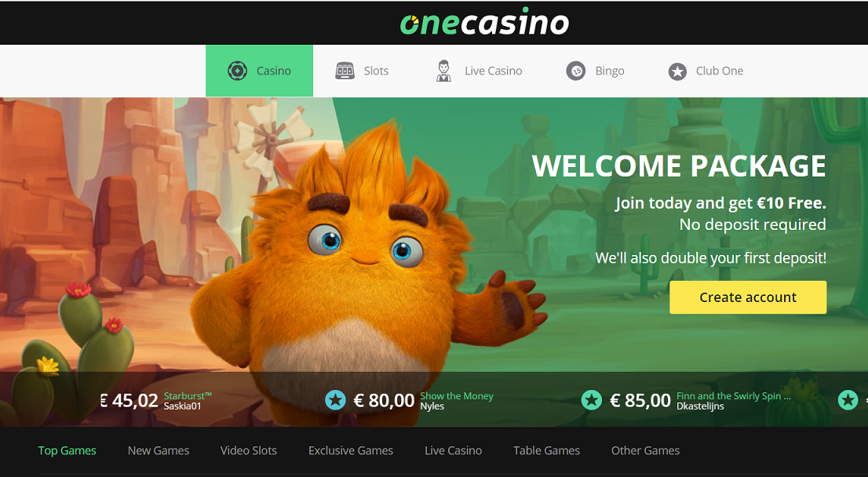
Task: Open Finn and the Swirly Spin link
Action: click(x=734, y=395)
